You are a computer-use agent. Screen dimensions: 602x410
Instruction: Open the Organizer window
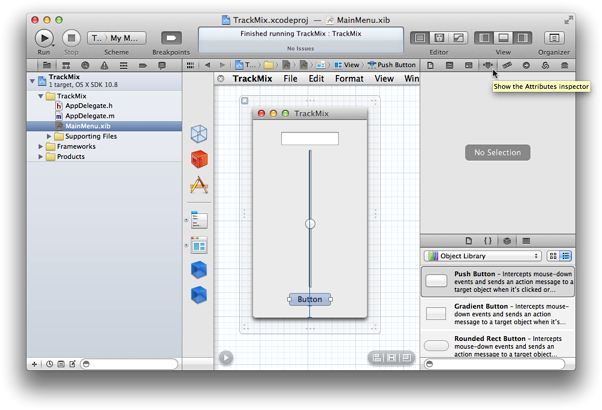click(554, 38)
